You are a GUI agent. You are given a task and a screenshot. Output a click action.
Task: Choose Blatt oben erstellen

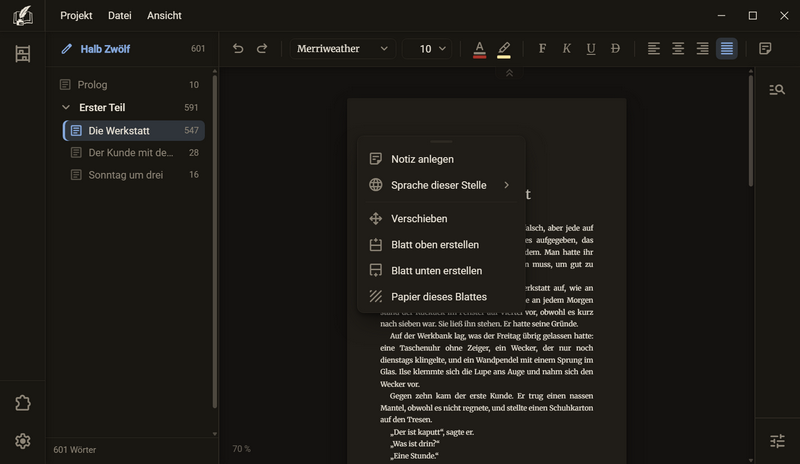(x=441, y=245)
